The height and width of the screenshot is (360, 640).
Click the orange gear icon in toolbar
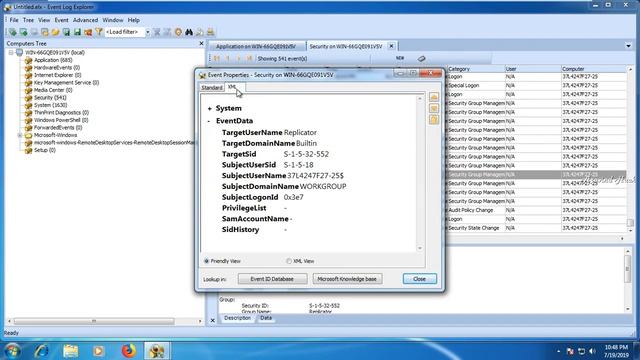178,32
